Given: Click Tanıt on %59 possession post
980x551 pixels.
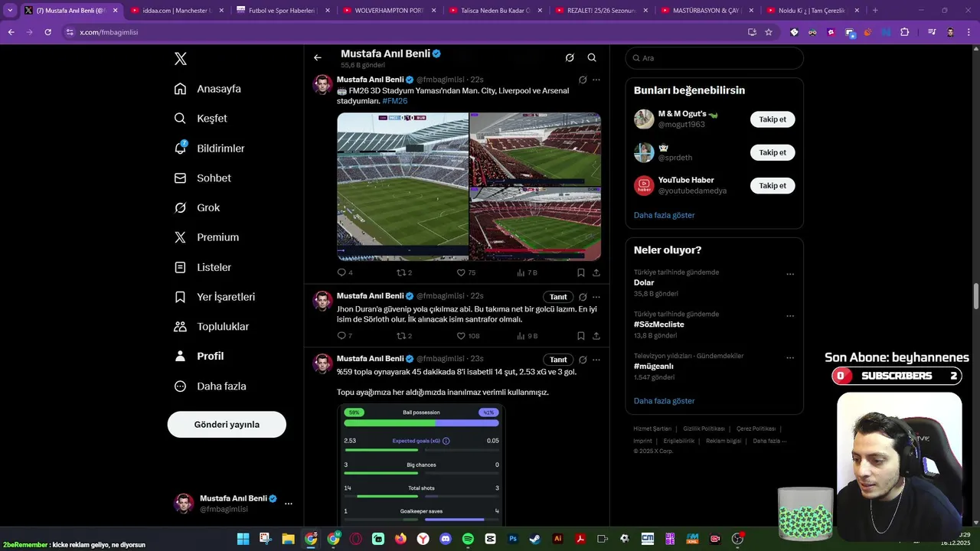Looking at the screenshot, I should click(x=558, y=360).
